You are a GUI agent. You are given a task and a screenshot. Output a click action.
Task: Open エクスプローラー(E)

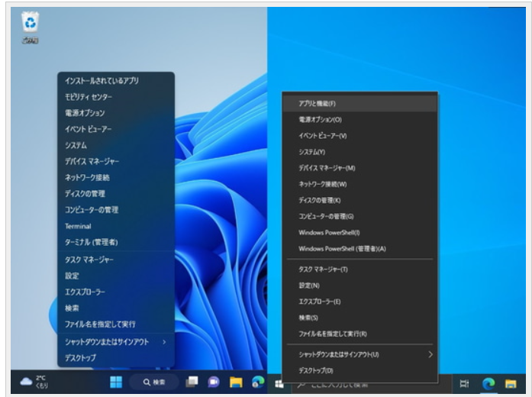tap(360, 302)
